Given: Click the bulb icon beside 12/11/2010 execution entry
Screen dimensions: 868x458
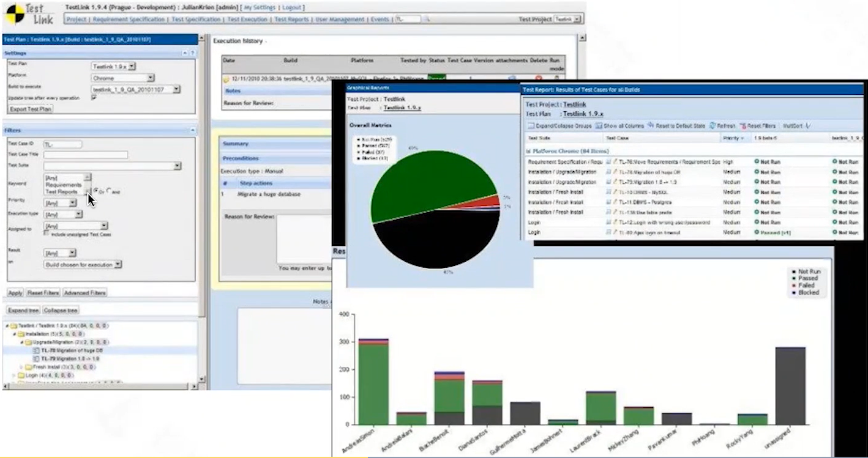Looking at the screenshot, I should (x=226, y=79).
